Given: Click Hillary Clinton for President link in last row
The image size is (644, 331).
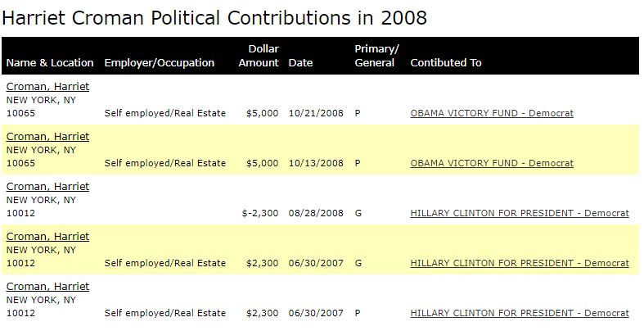Looking at the screenshot, I should tap(520, 313).
